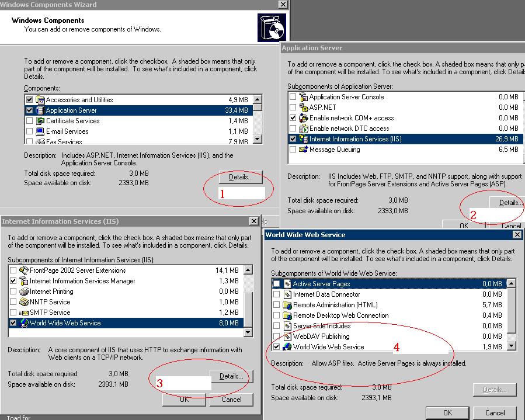This screenshot has width=525, height=420.
Task: Click the IIS subcomponents scroll down arrow
Action: click(x=248, y=332)
